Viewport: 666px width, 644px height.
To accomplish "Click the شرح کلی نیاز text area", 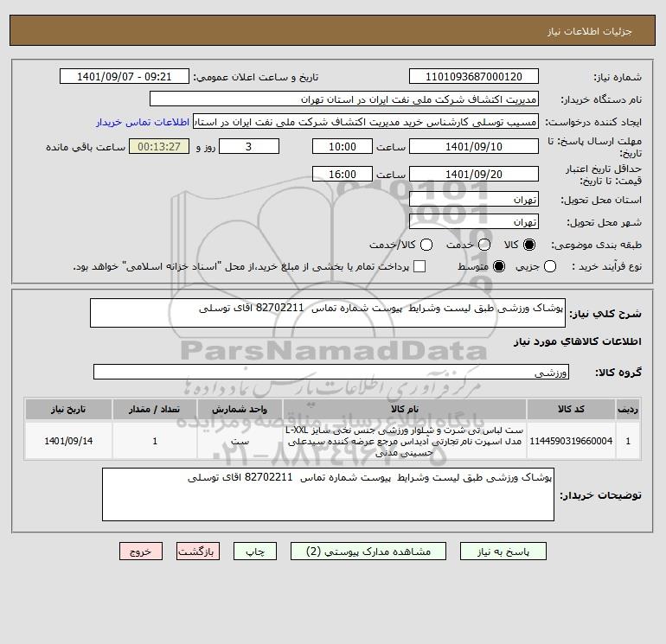I will (328, 313).
